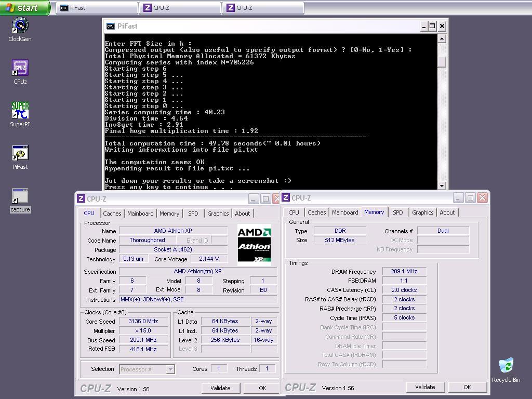Switch to CPU tab in right CPU-Z window
Viewport: 532px width, 399px height.
click(294, 212)
